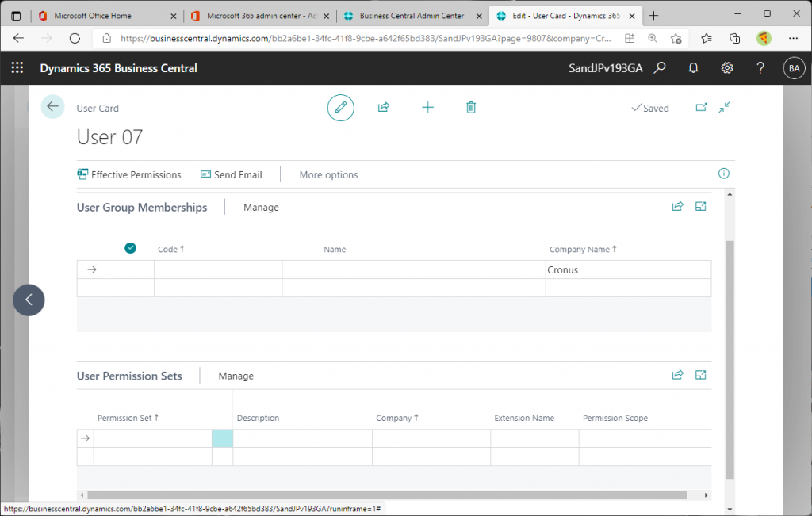The height and width of the screenshot is (516, 812).
Task: Open browser collections icon
Action: click(734, 38)
